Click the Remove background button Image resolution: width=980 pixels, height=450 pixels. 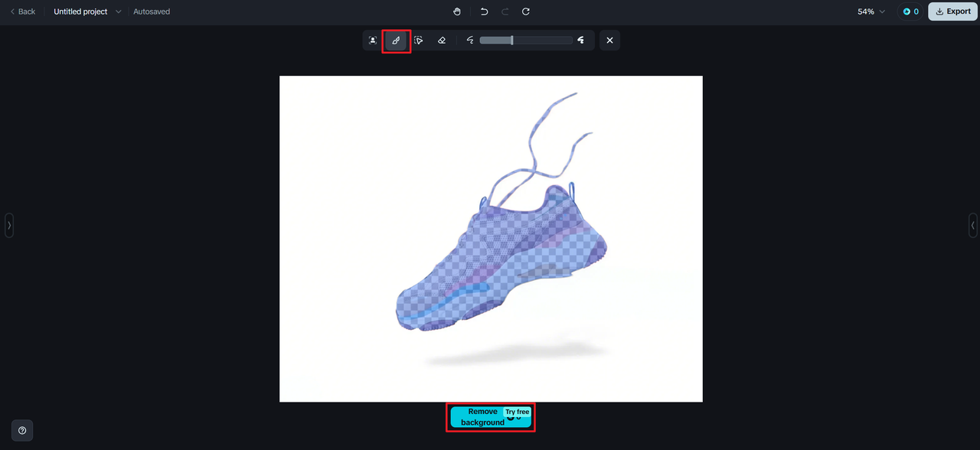(x=491, y=417)
